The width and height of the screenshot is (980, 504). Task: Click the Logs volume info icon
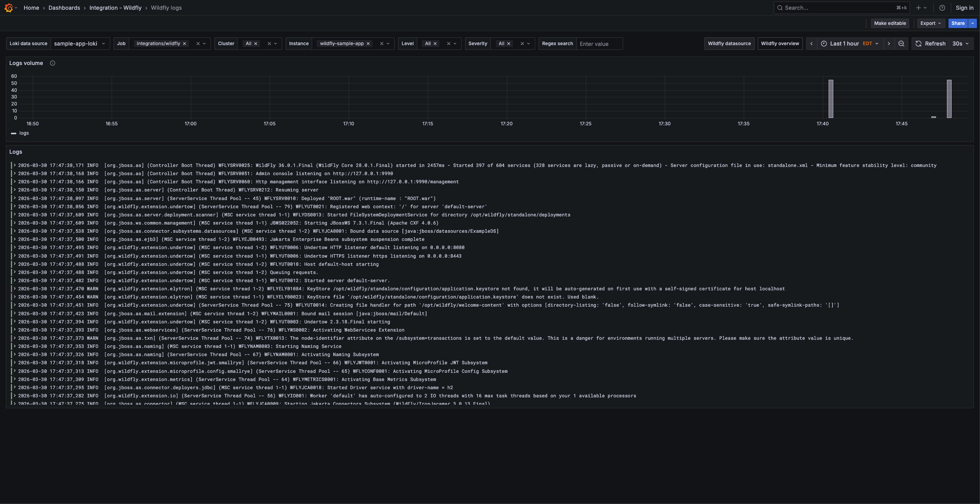coord(53,63)
